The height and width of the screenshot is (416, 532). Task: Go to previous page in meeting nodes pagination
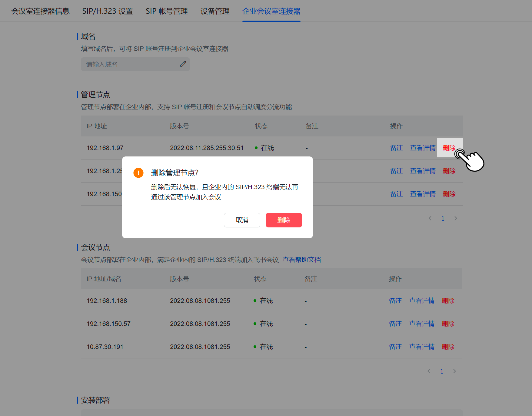(x=429, y=371)
